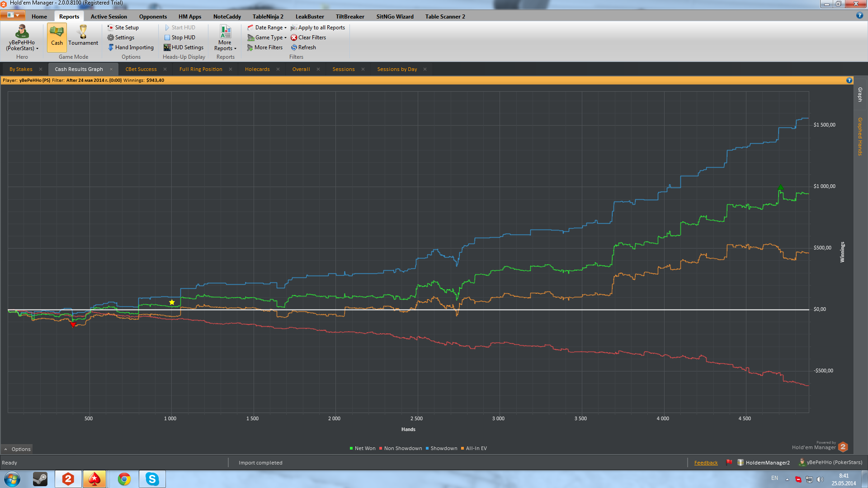Click the yellow star graph marker
The image size is (868, 488).
click(172, 302)
